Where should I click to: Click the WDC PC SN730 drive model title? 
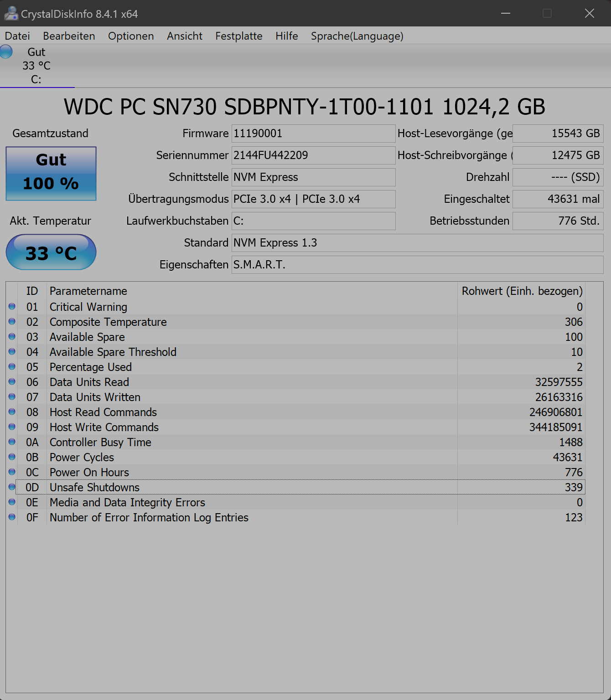[305, 107]
